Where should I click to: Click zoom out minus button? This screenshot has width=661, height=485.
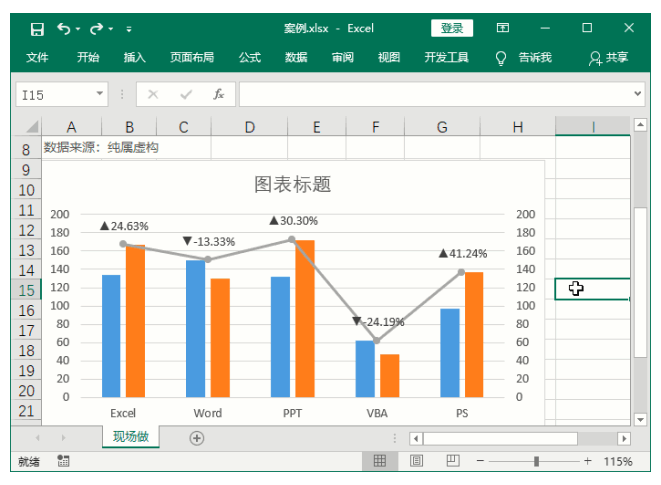click(x=480, y=461)
